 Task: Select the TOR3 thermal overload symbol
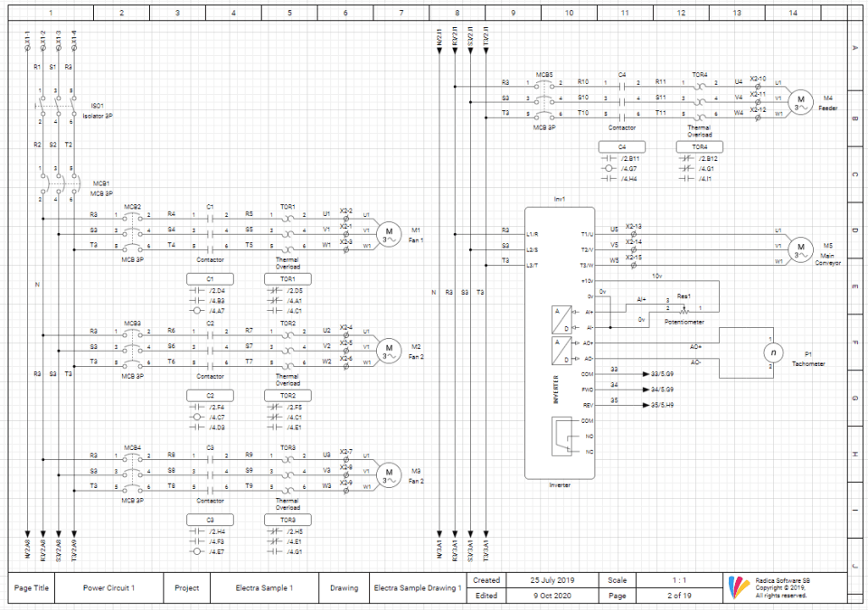click(288, 475)
